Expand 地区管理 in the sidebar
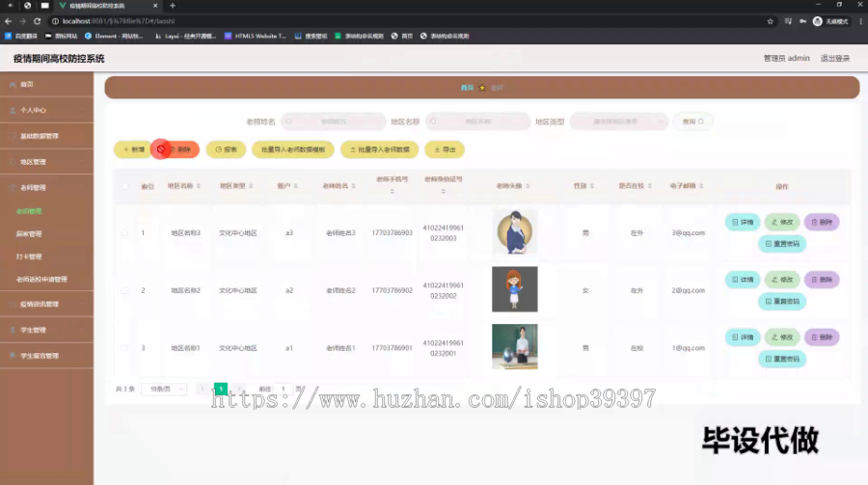 coord(46,162)
